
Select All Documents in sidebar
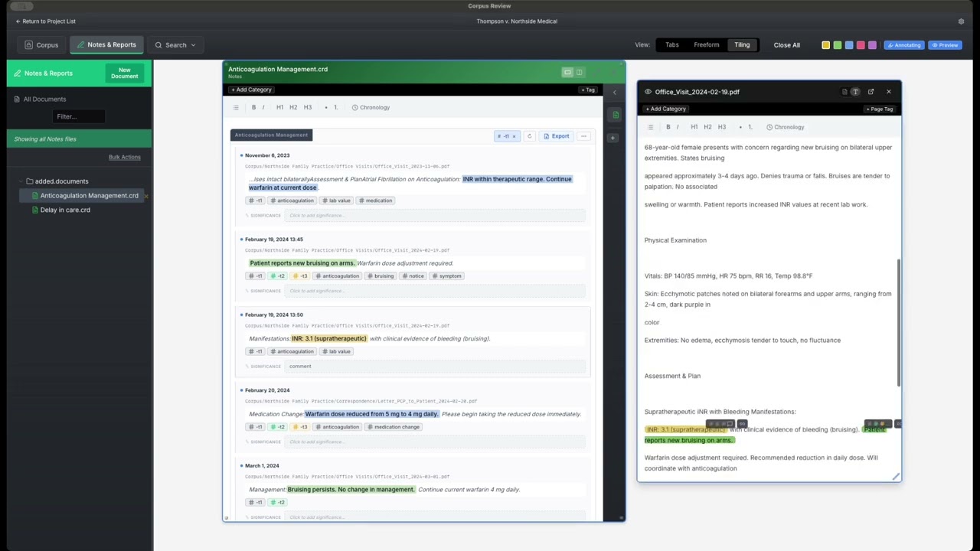tap(41, 99)
